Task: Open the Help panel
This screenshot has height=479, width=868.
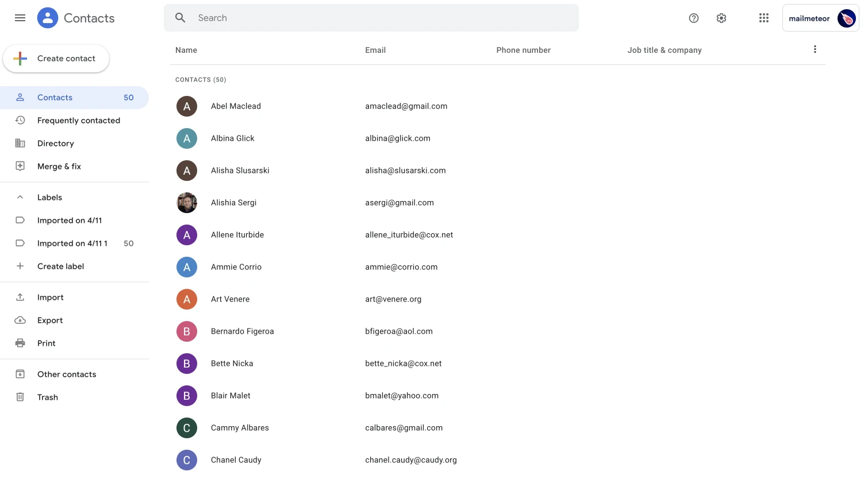Action: (x=694, y=18)
